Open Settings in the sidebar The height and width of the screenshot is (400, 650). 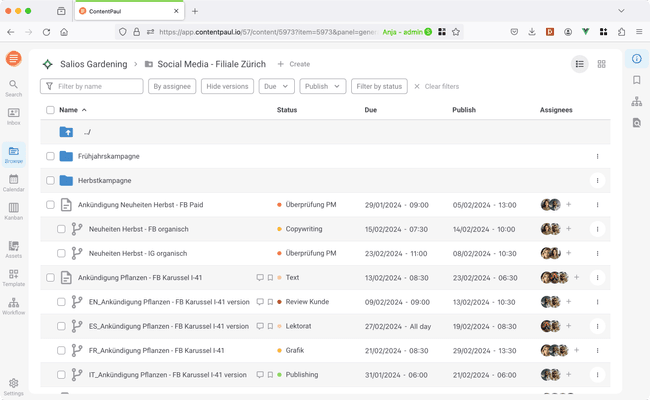pos(13,387)
